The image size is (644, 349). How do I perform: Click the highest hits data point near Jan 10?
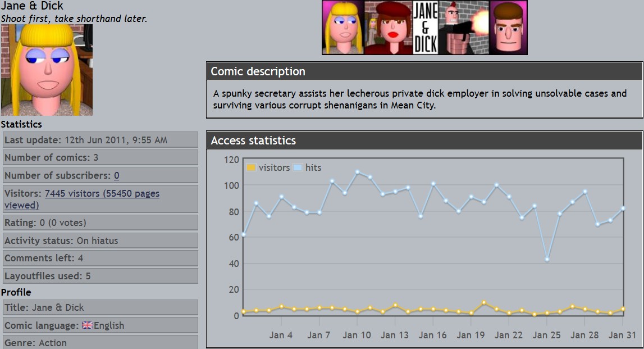pos(357,172)
